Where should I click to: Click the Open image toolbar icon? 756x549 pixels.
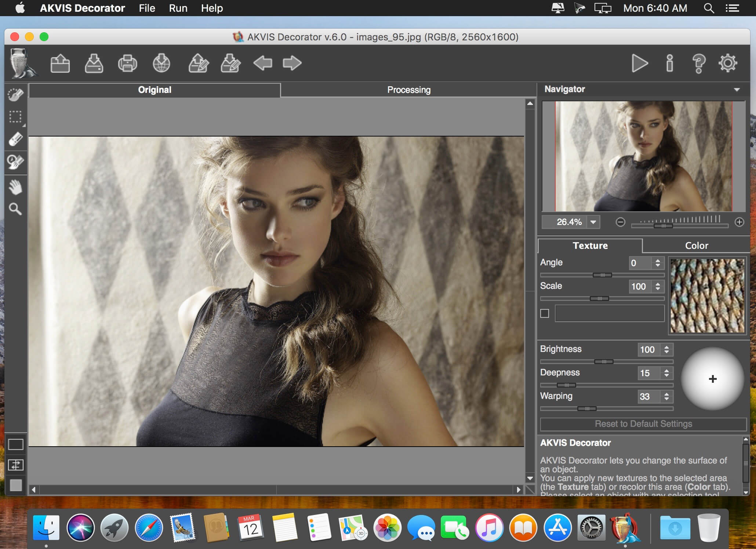click(60, 63)
